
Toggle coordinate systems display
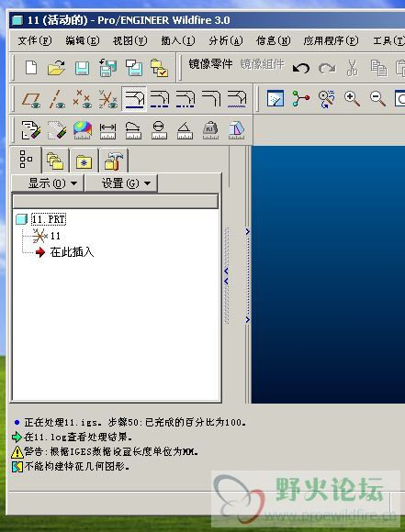pyautogui.click(x=108, y=99)
